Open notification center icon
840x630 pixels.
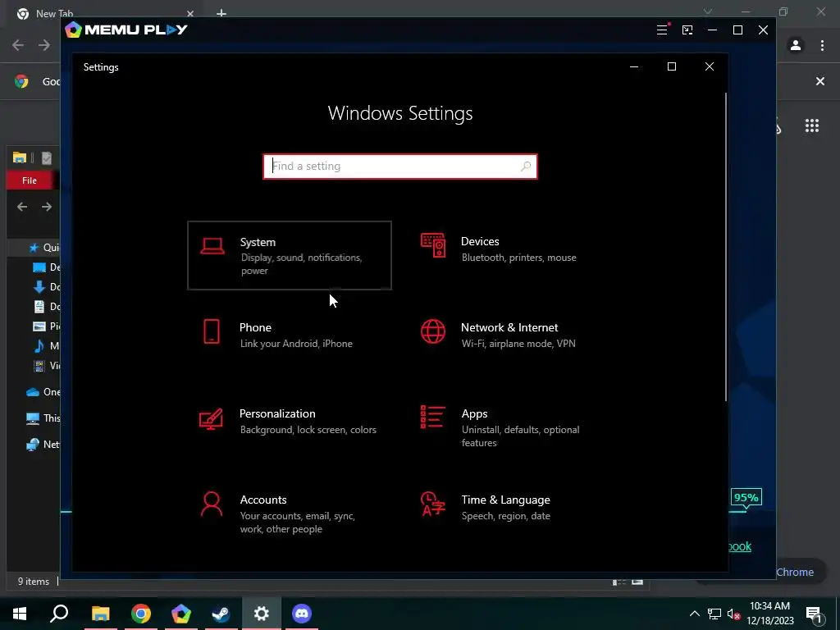[x=814, y=615]
